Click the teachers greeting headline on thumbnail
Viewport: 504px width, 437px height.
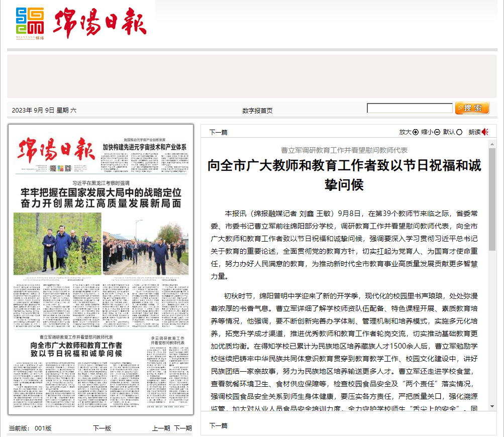[x=76, y=349]
